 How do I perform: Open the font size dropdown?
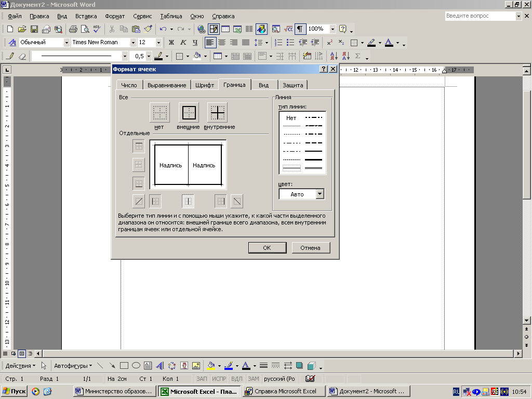click(x=158, y=43)
